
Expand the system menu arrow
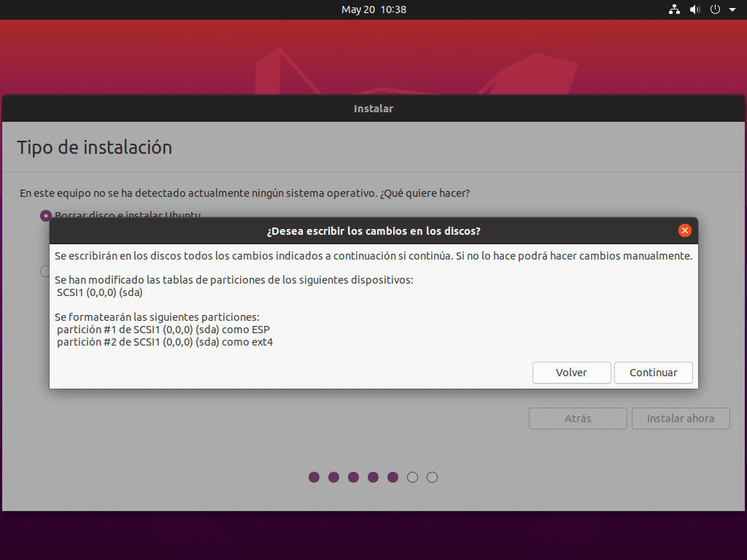[x=732, y=9]
